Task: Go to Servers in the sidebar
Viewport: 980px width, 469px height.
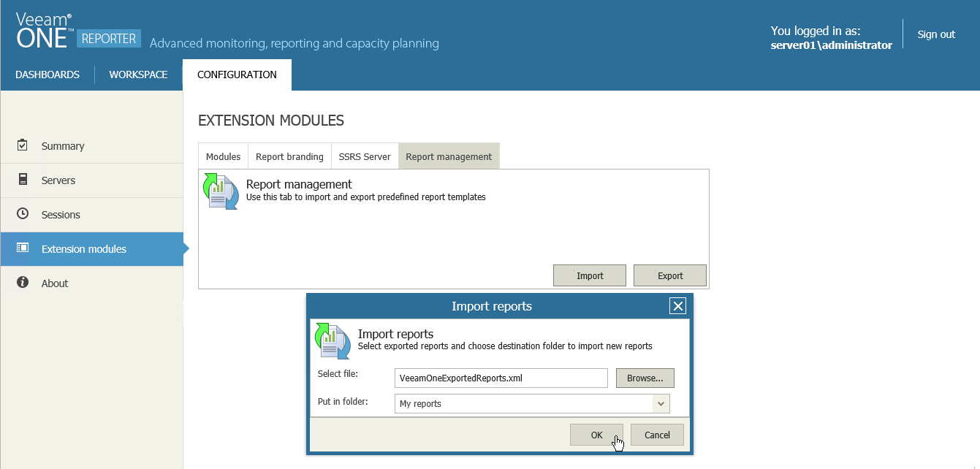Action: point(91,180)
